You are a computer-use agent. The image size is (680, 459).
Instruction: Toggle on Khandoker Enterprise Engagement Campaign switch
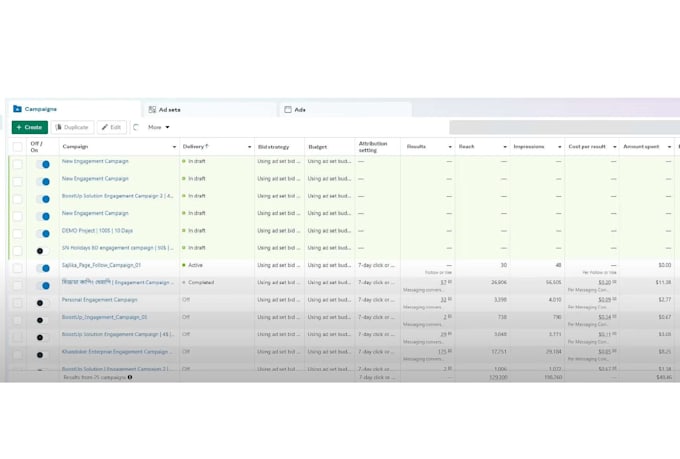point(42,355)
